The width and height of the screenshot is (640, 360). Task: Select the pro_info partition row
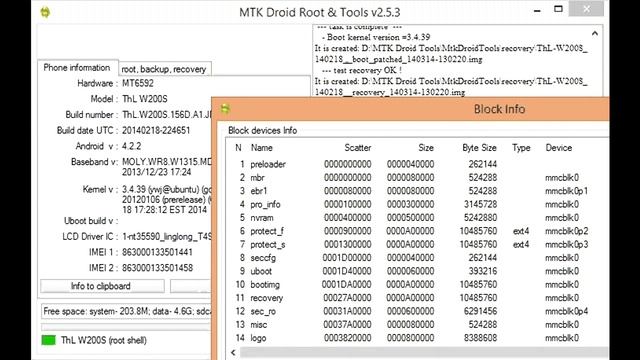pos(416,204)
